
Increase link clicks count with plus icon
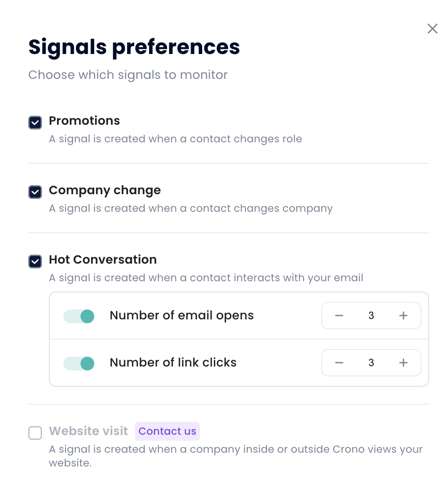[403, 363]
